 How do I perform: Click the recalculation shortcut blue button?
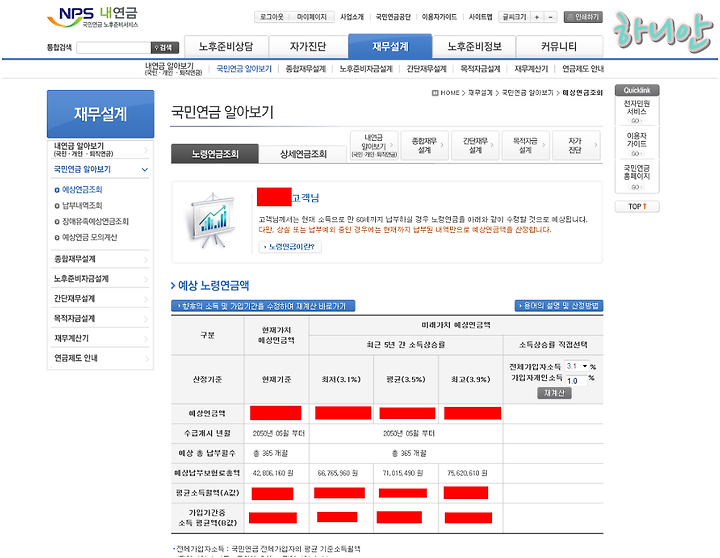(x=263, y=306)
